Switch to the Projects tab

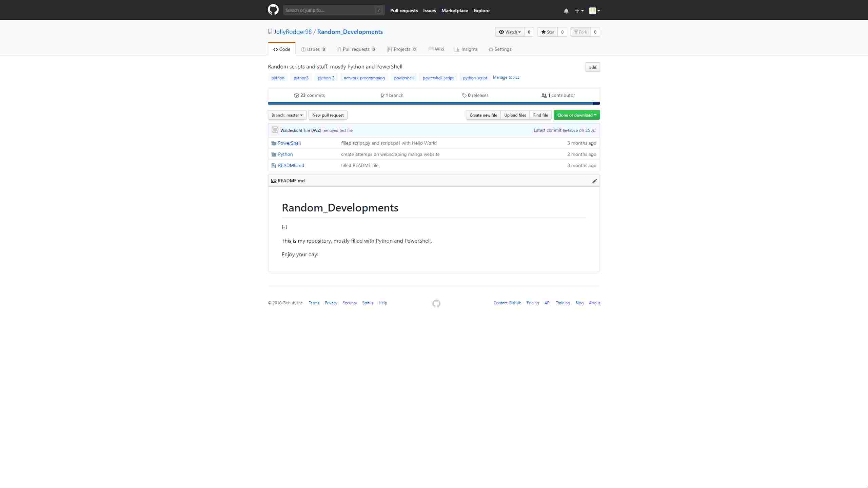(402, 49)
